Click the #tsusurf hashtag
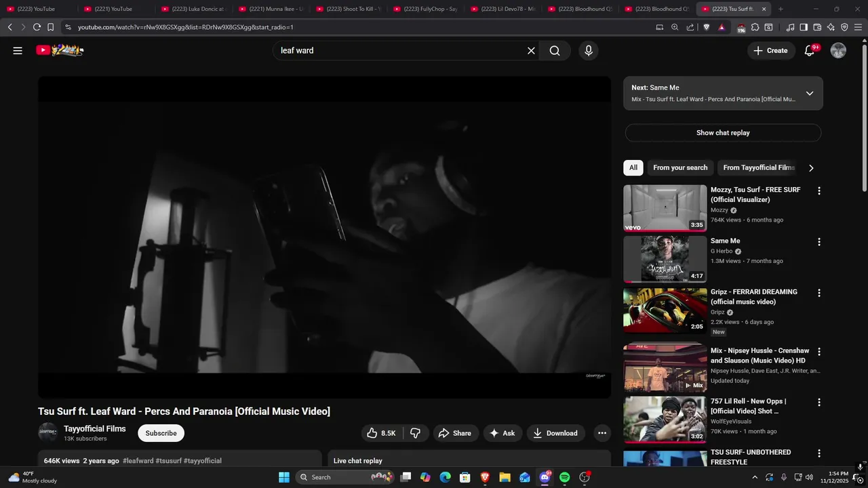The height and width of the screenshot is (488, 868). click(168, 461)
